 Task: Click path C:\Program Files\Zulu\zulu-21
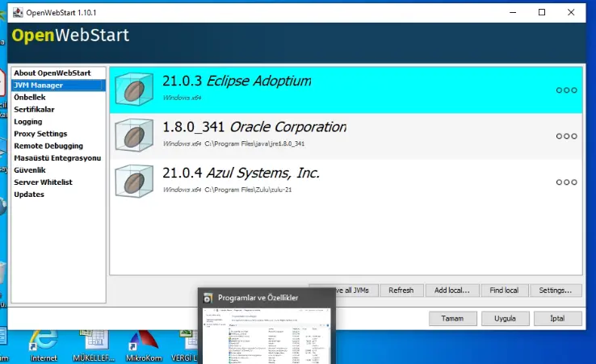(248, 190)
